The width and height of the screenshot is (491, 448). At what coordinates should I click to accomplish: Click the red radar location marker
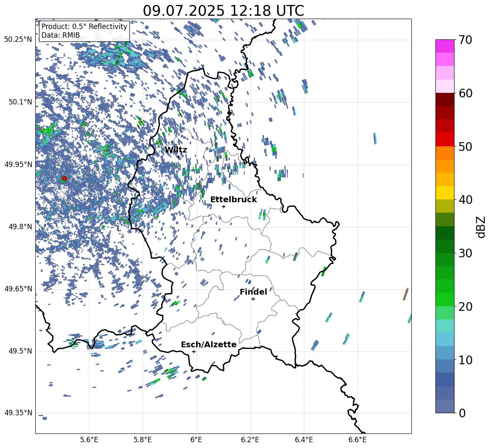coord(64,179)
